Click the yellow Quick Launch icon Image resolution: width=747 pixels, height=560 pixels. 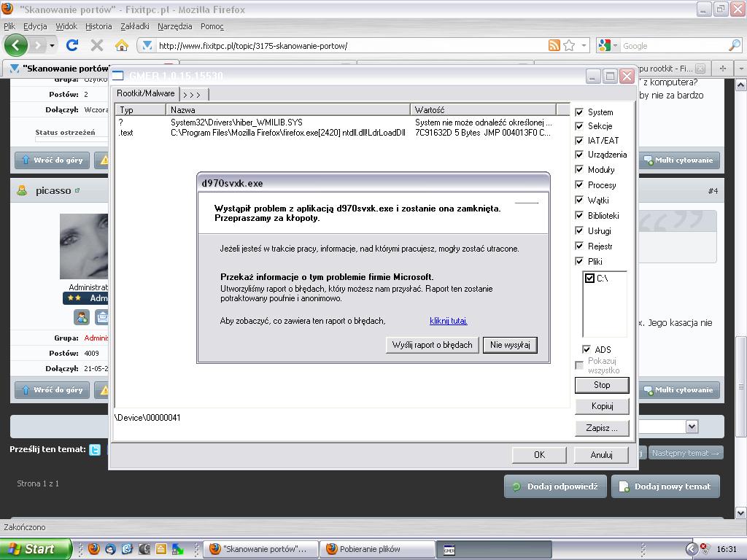click(x=161, y=549)
